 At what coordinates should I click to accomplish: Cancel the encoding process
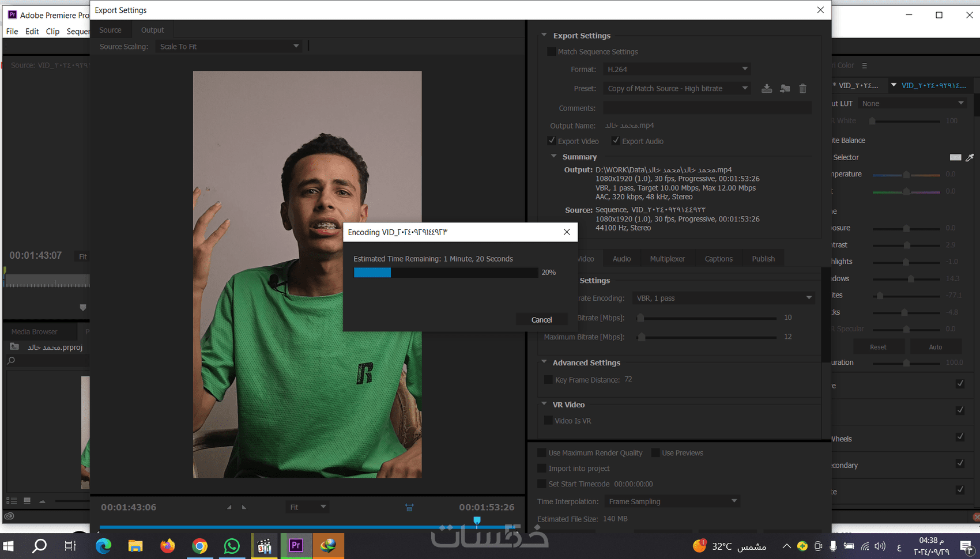pyautogui.click(x=541, y=319)
